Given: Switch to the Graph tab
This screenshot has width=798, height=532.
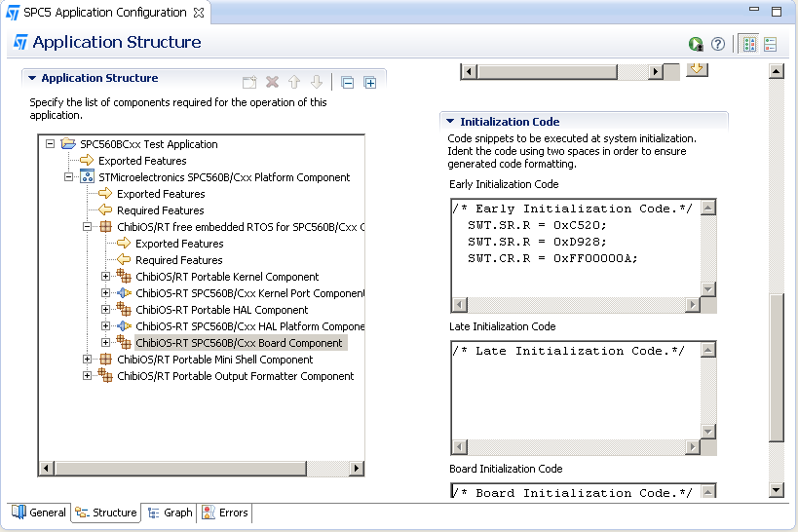Looking at the screenshot, I should pos(171,513).
